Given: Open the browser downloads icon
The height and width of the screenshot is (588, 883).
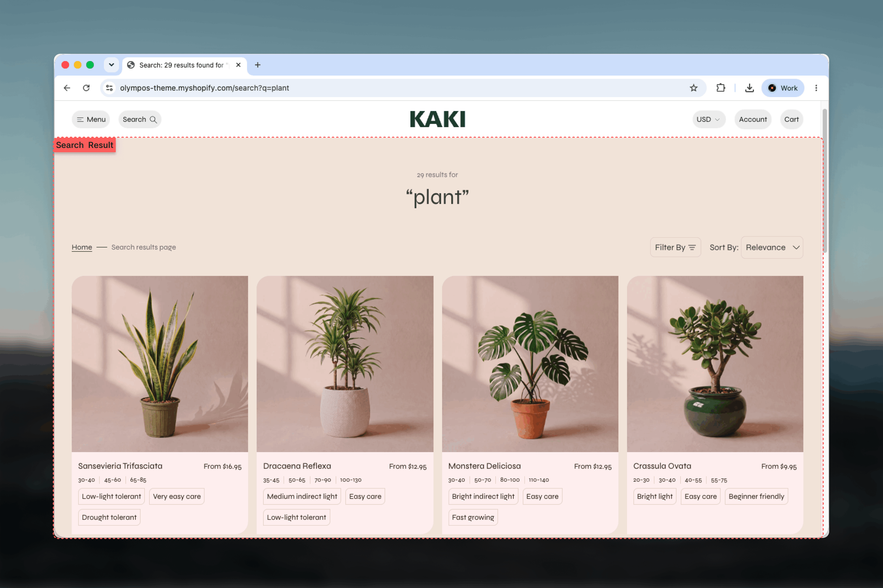Looking at the screenshot, I should click(749, 88).
